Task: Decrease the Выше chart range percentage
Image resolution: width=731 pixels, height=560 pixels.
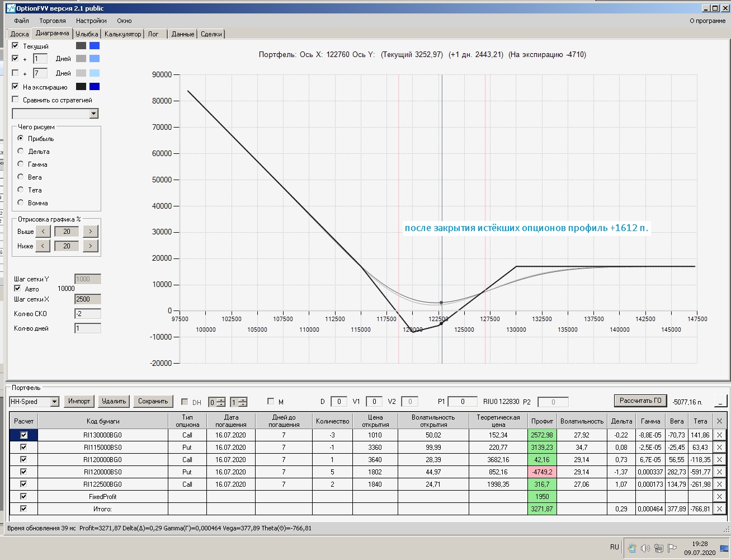Action: [43, 231]
